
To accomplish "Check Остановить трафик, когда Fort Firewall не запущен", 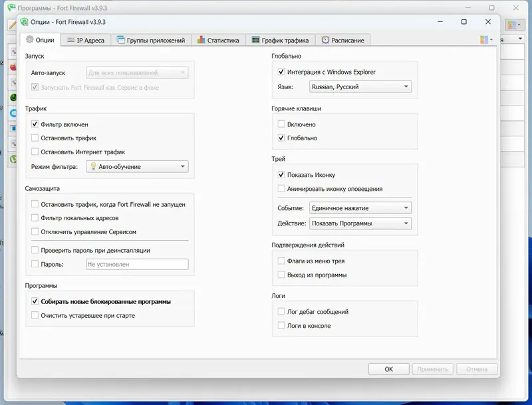I will (x=35, y=204).
